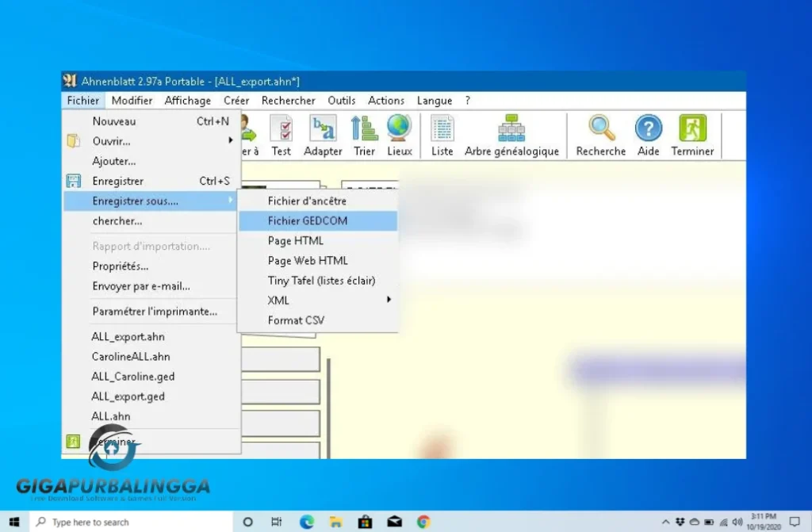The image size is (812, 532).
Task: Open the Modifier menu
Action: pyautogui.click(x=131, y=100)
